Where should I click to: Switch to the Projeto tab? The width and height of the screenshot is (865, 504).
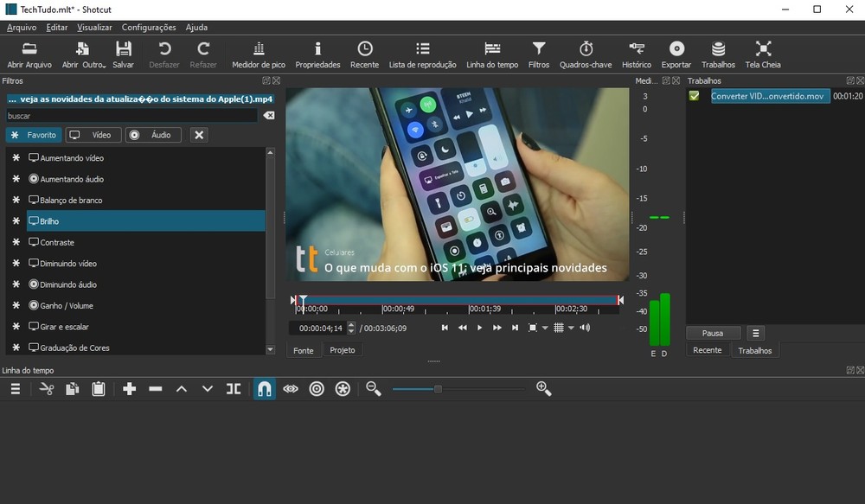(x=343, y=349)
